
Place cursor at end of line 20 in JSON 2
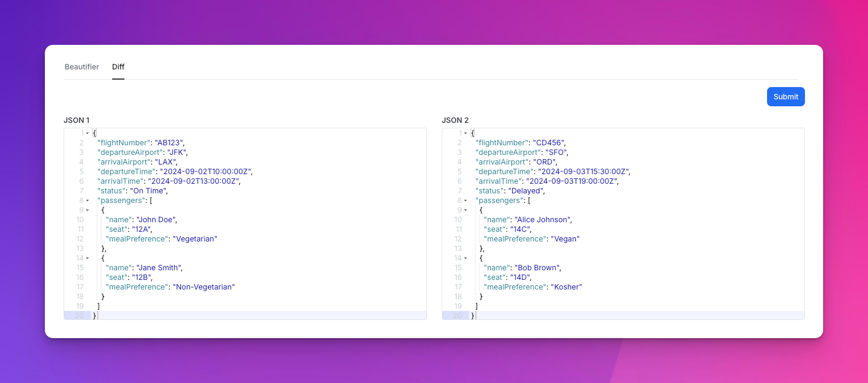[x=476, y=316]
